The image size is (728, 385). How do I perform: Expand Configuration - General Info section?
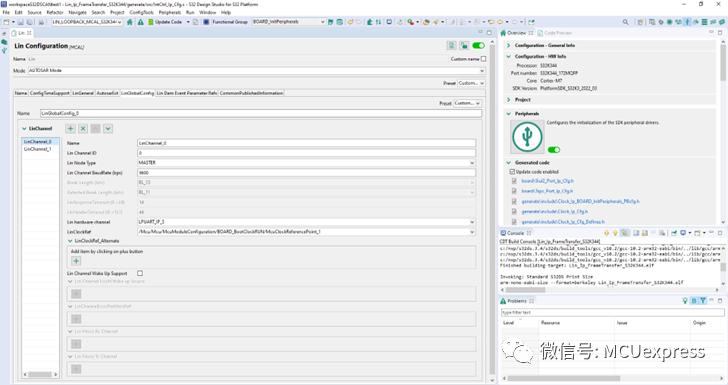tap(508, 46)
